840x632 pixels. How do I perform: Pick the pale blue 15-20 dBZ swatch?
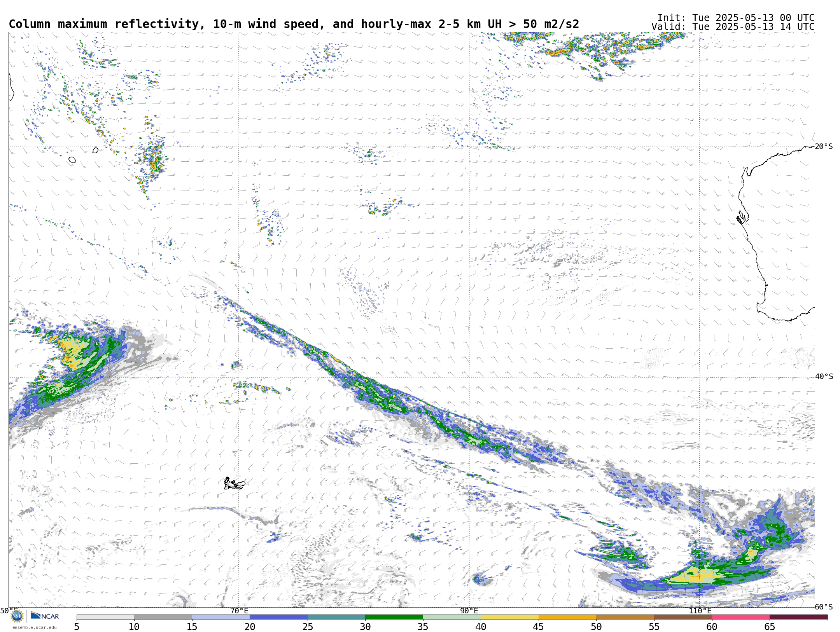pos(221,617)
